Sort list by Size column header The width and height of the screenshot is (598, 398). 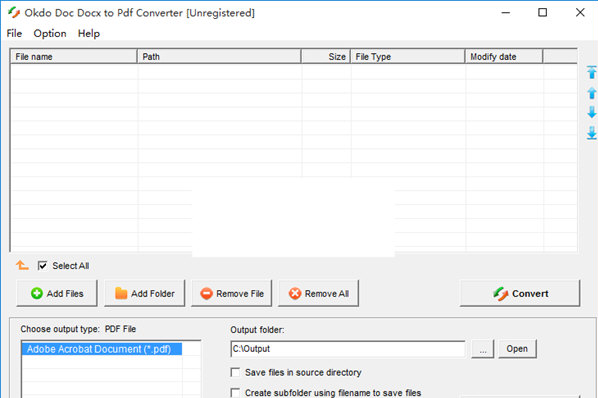point(326,56)
